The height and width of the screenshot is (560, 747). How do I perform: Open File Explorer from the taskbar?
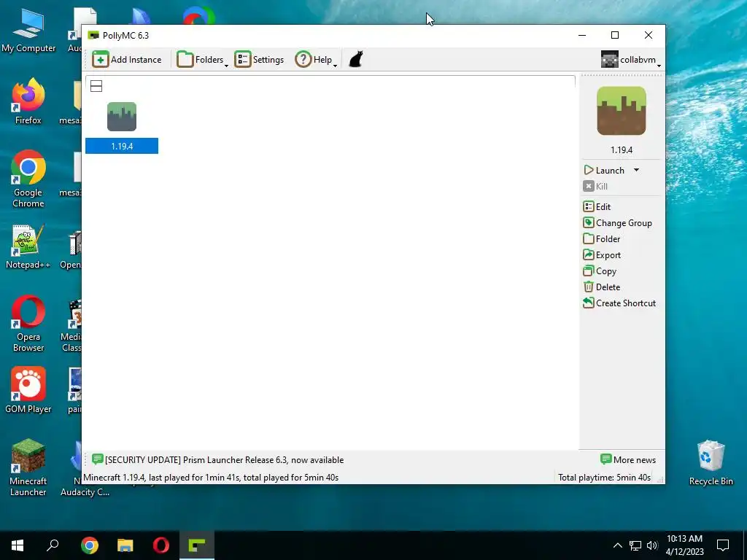pyautogui.click(x=125, y=545)
